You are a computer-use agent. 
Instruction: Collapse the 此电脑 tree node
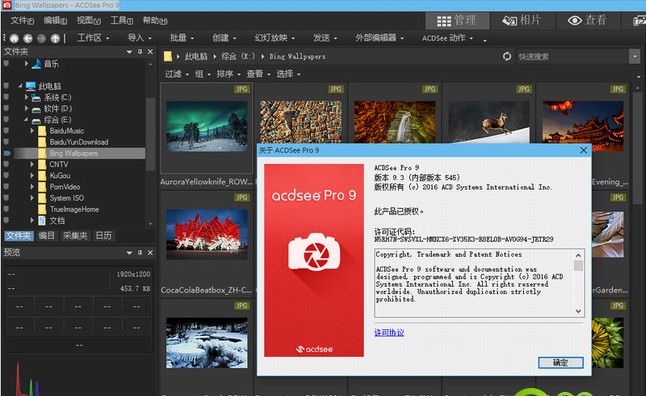pos(20,86)
